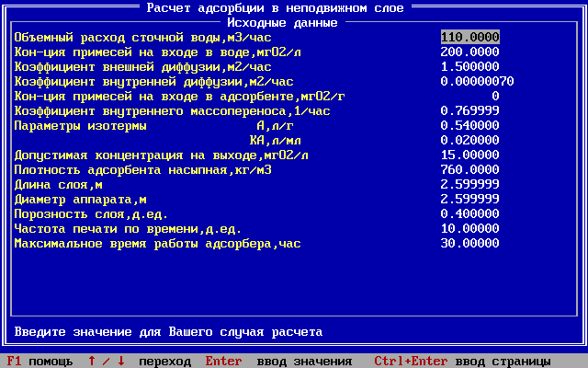Click the F1 помощь help hint
The height and width of the screenshot is (368, 588).
[40, 361]
